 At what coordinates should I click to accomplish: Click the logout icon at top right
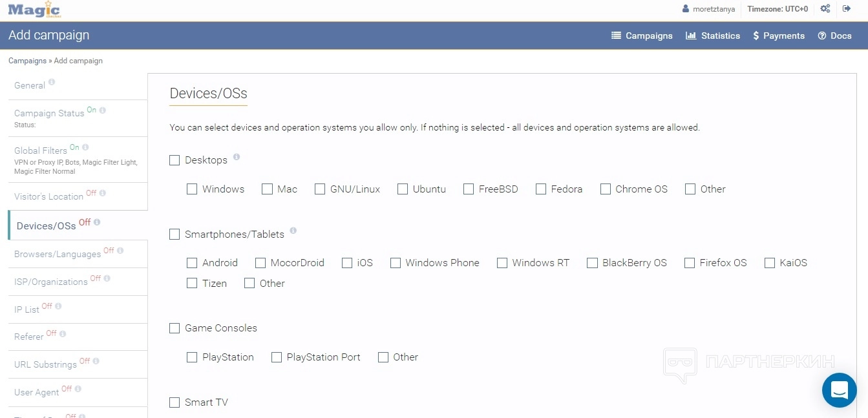[847, 9]
